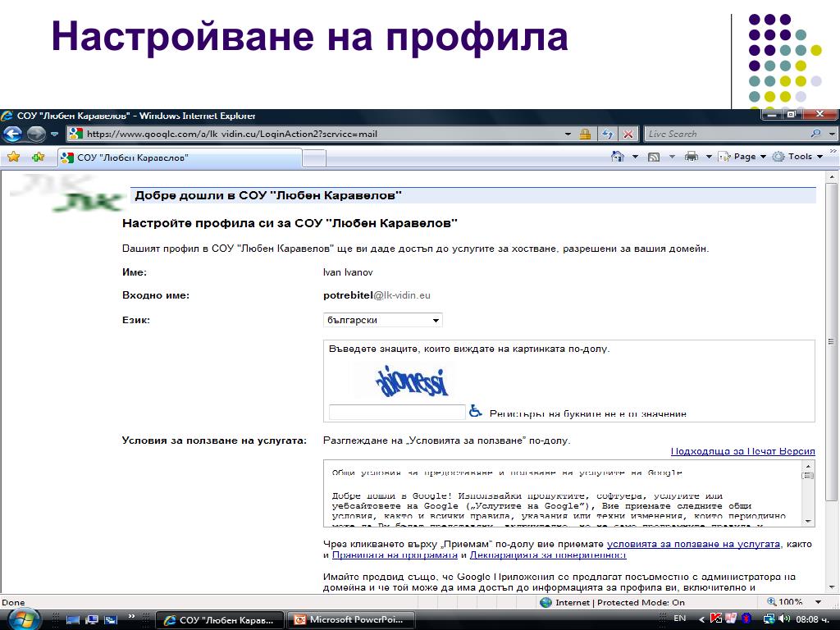Show hidden toolbar commands via the chevron
This screenshot has width=840, height=630.
click(x=833, y=152)
